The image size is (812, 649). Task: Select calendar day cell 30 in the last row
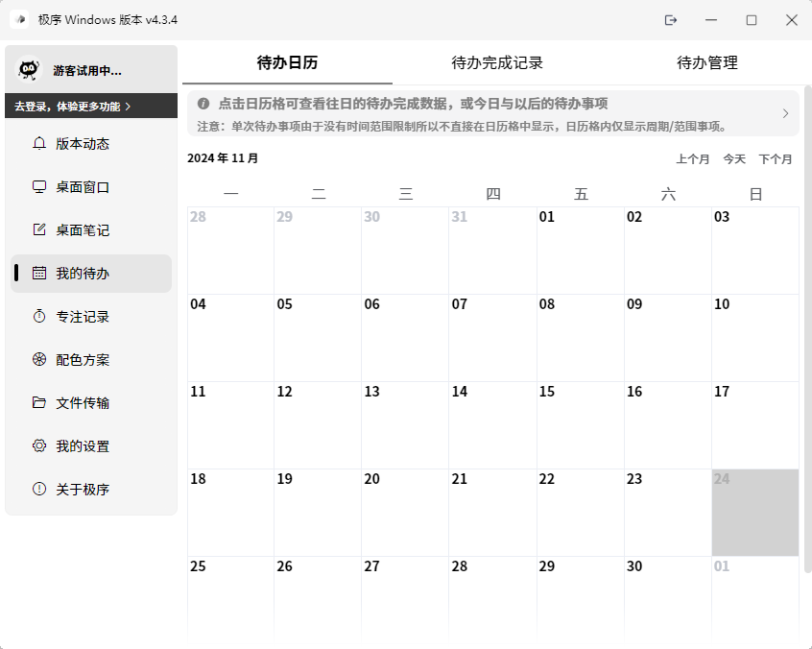668,600
